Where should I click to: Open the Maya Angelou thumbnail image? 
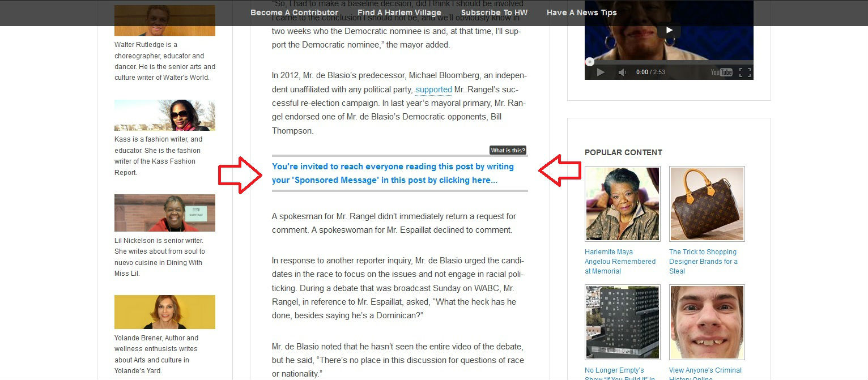[x=622, y=204]
